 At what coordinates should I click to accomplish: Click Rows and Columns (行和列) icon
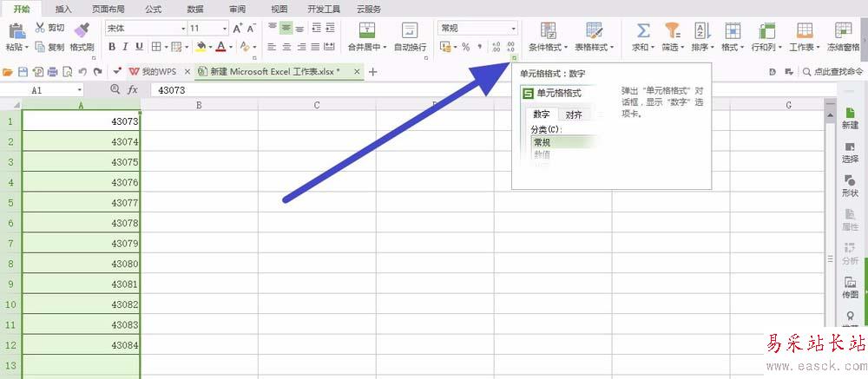[x=766, y=30]
